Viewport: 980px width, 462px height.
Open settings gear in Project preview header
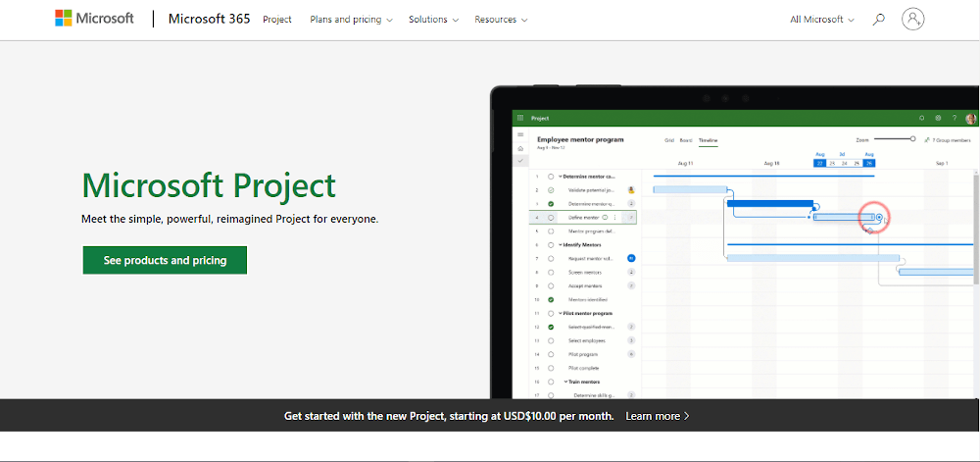[938, 118]
